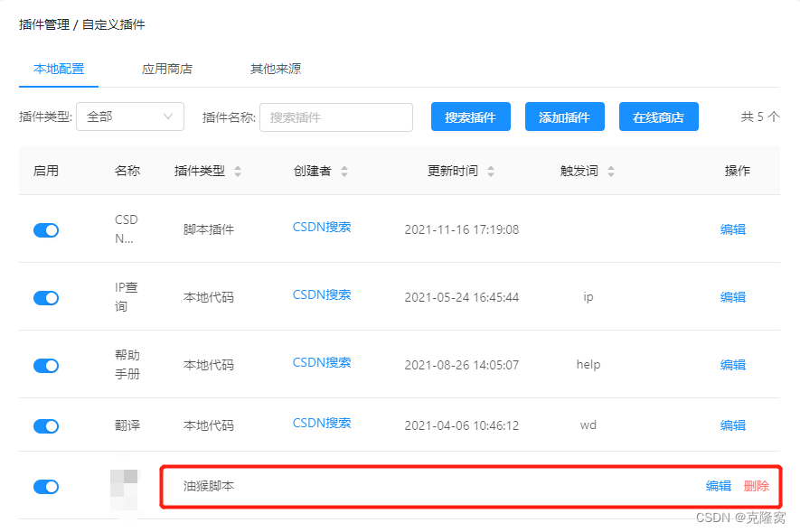Click 编辑 for the 帮助手册 row
This screenshot has width=800, height=532.
click(x=733, y=365)
